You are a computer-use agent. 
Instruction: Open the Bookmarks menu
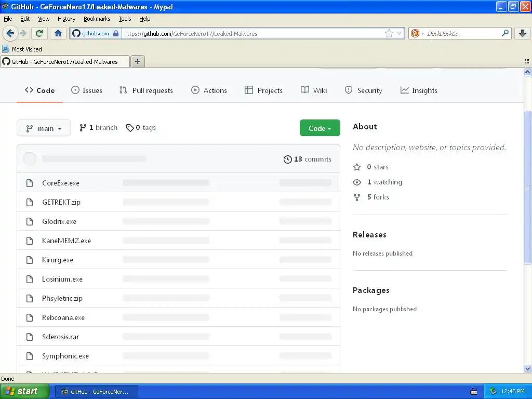coord(97,19)
